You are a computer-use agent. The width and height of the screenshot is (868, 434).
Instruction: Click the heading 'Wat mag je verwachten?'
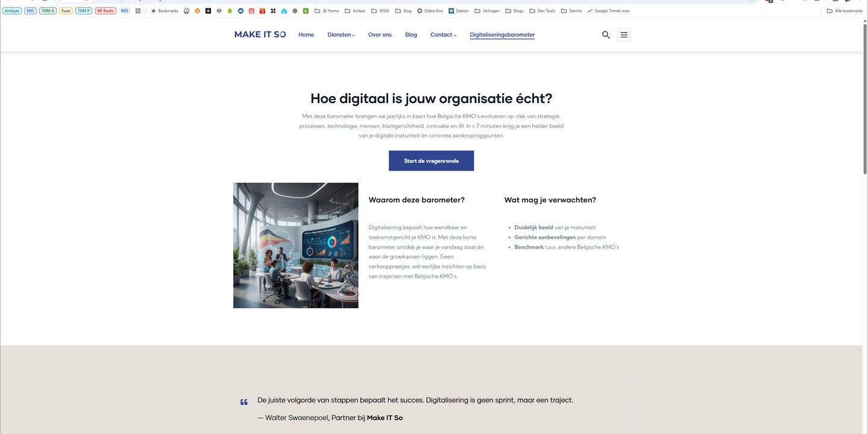pyautogui.click(x=550, y=200)
